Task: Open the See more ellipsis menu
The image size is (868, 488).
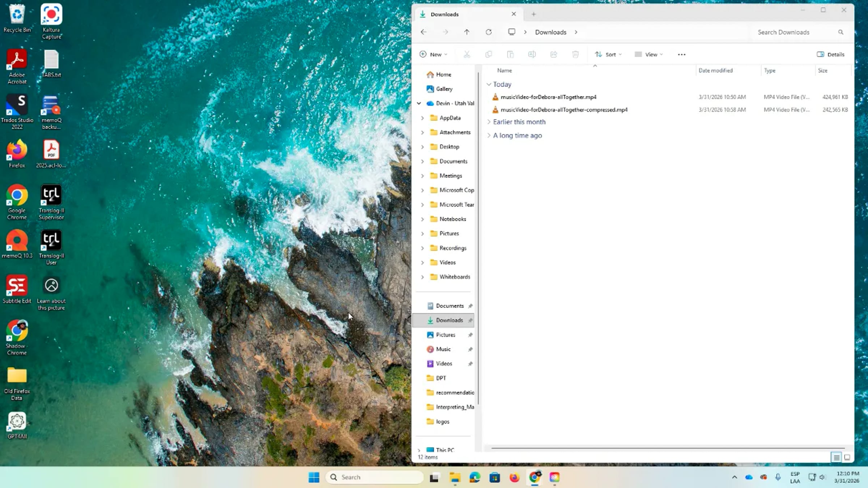Action: coord(682,55)
